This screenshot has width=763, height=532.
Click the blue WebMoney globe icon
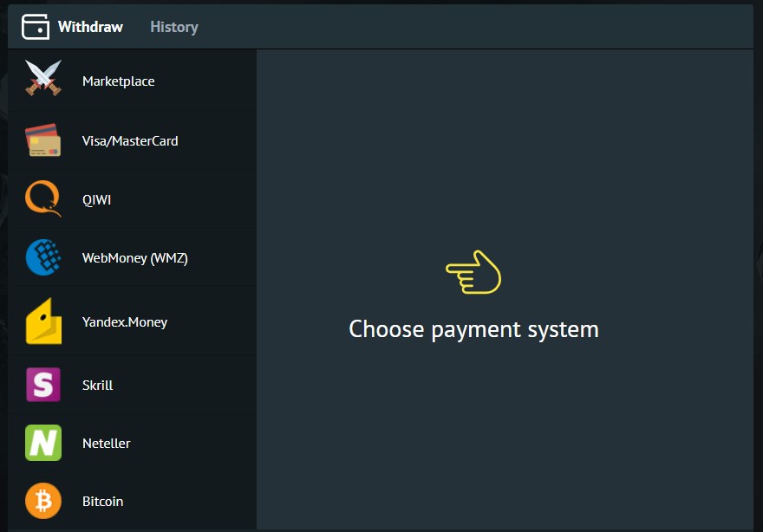(42, 257)
